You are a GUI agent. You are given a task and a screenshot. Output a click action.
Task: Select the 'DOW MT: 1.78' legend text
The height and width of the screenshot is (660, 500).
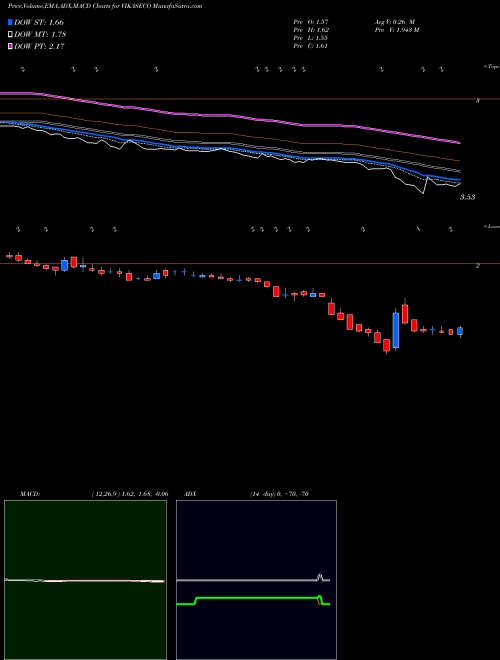pyautogui.click(x=40, y=35)
